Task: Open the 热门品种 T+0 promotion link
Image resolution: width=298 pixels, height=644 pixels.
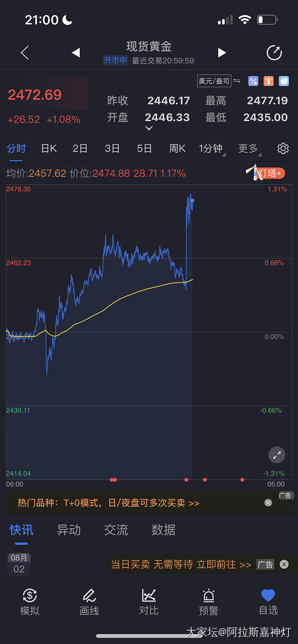Action: (108, 503)
